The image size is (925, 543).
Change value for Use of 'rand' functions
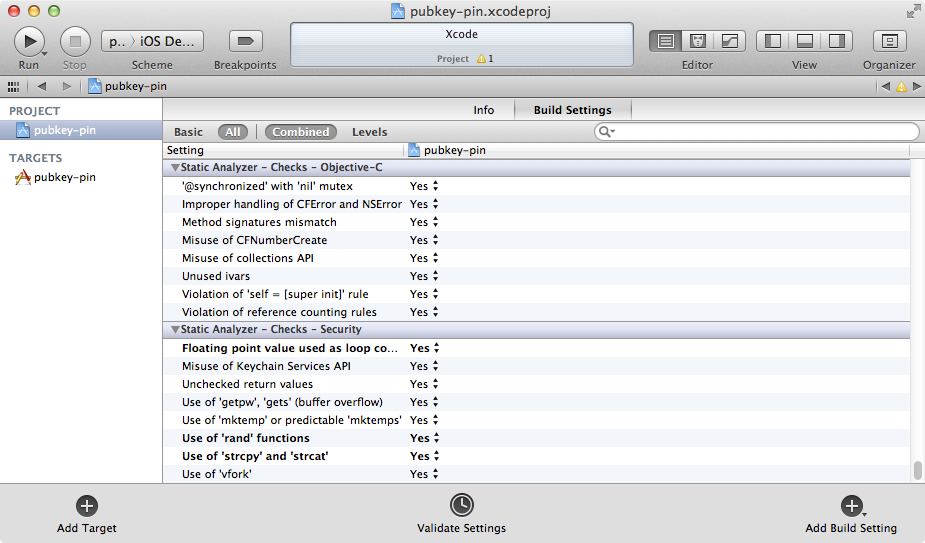tap(425, 438)
